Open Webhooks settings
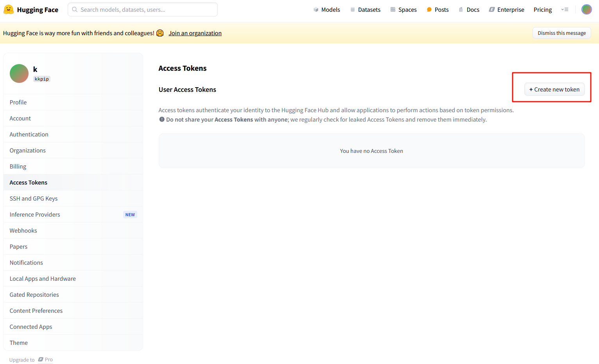The image size is (599, 364). (73, 230)
